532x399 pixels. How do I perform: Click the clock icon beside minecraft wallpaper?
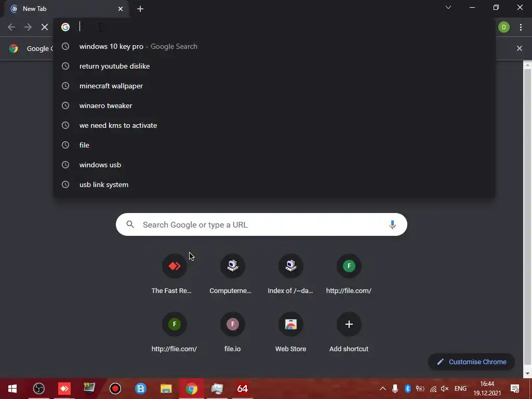pyautogui.click(x=65, y=86)
